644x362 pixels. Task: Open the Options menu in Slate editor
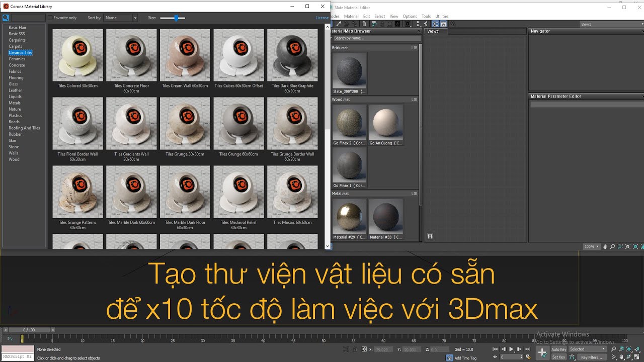click(410, 16)
